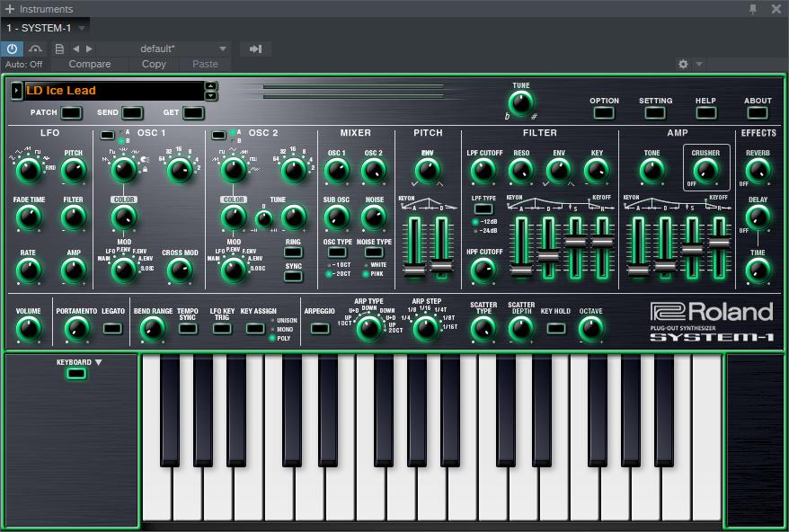Click the pin icon in the Instruments title bar
789x532 pixels.
click(x=755, y=9)
